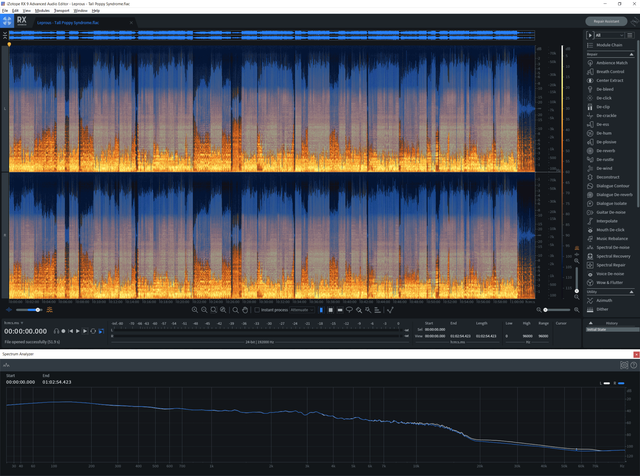Toggle follow playhead button in transport
Screen dimensions: 640x476
pos(101,331)
